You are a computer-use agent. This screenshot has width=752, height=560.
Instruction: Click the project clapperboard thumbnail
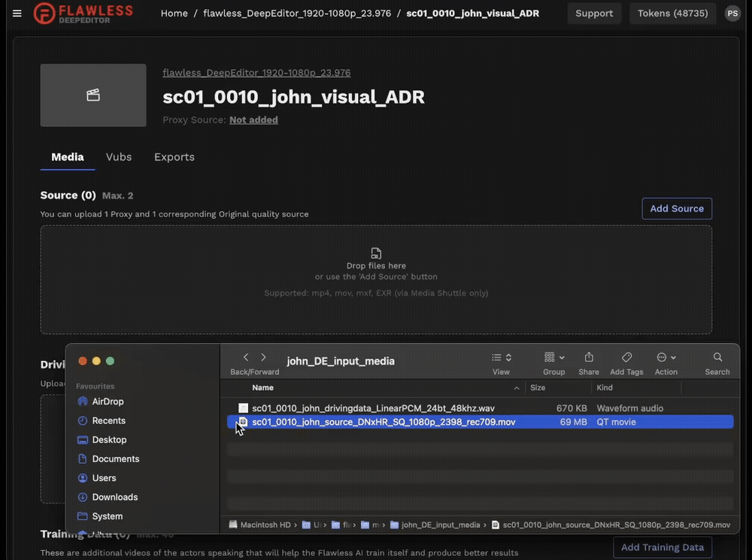tap(93, 95)
